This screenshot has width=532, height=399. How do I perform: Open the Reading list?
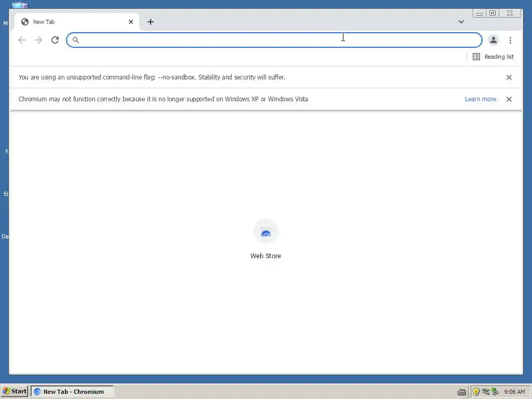[493, 57]
